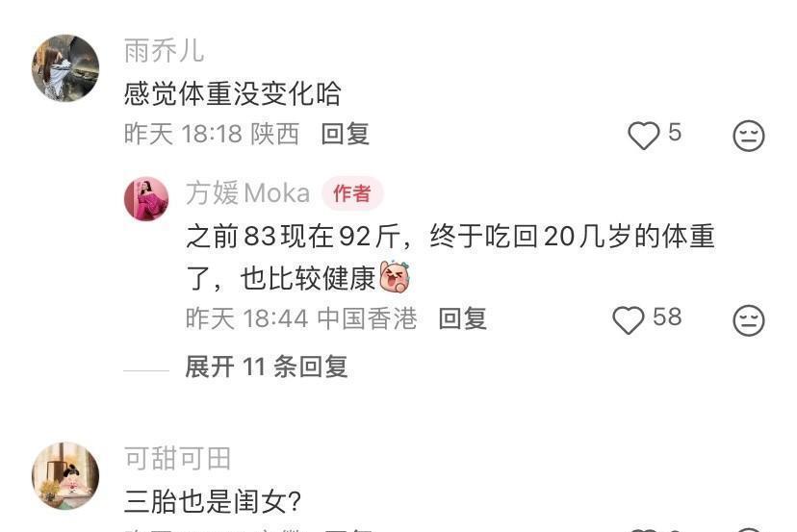Like 雨乔儿's comment with heart icon
This screenshot has height=532, width=797.
click(644, 136)
